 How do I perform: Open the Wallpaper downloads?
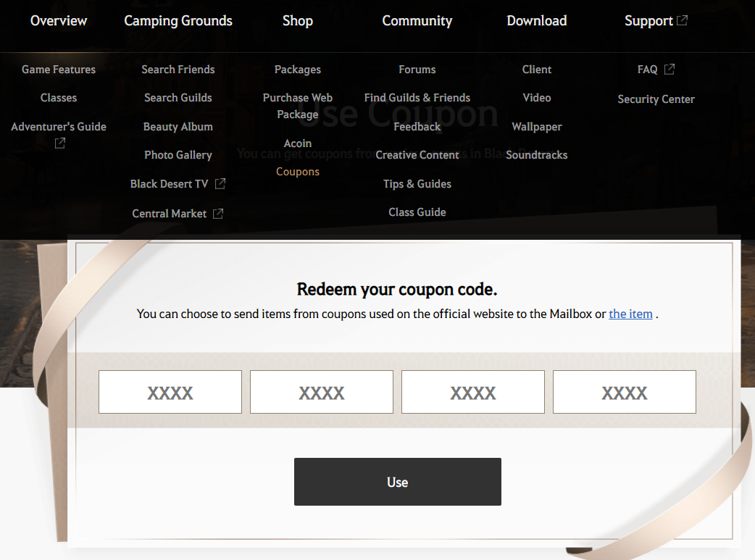click(536, 127)
